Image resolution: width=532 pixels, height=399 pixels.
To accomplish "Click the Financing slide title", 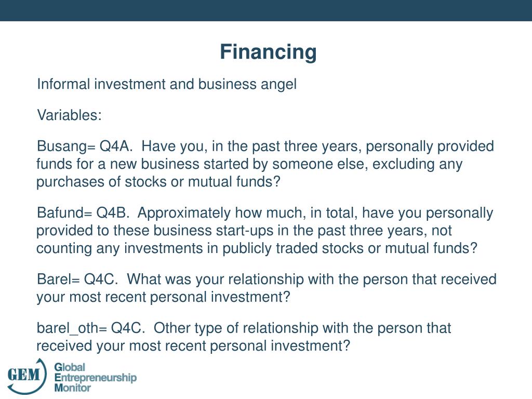I will 268,52.
